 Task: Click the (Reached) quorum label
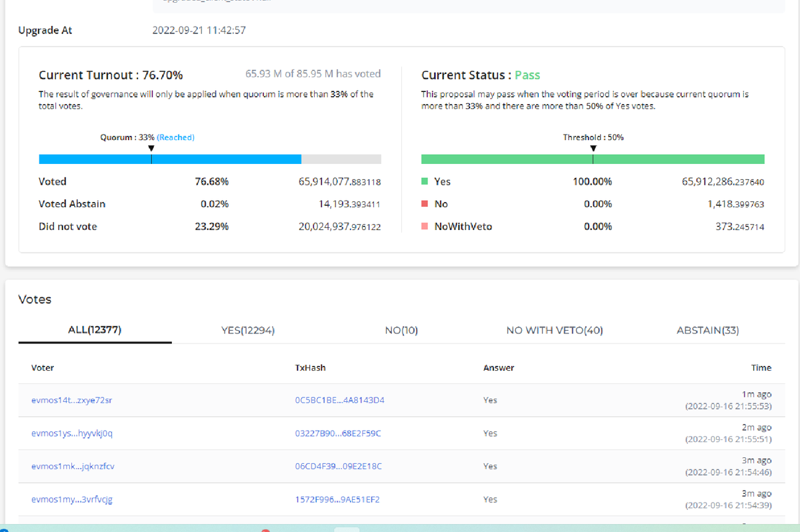point(175,137)
